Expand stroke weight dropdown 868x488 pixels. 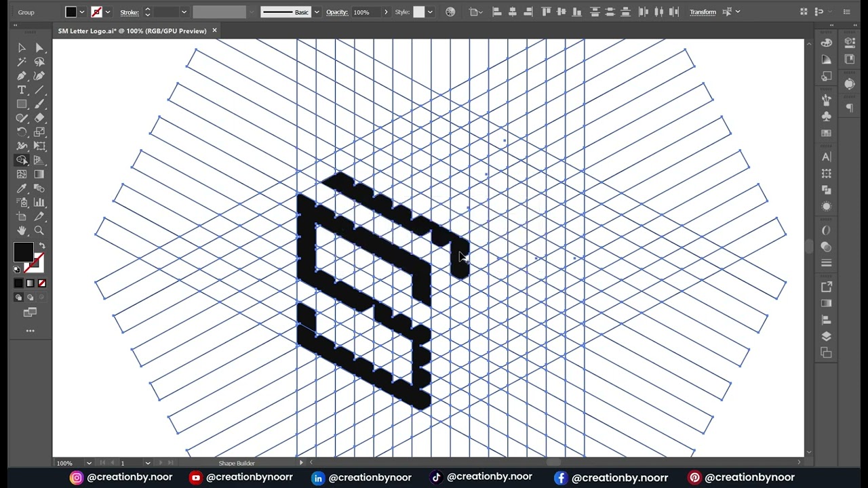coord(183,12)
